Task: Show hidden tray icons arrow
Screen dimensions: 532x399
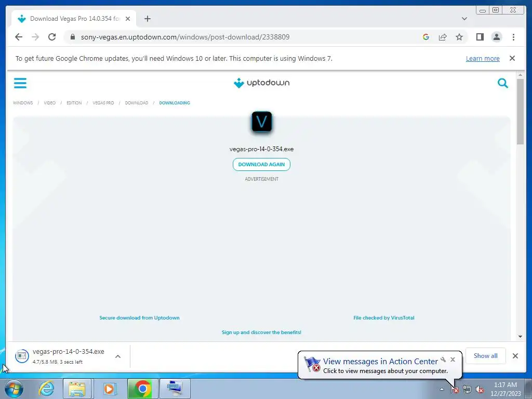Action: click(x=442, y=390)
